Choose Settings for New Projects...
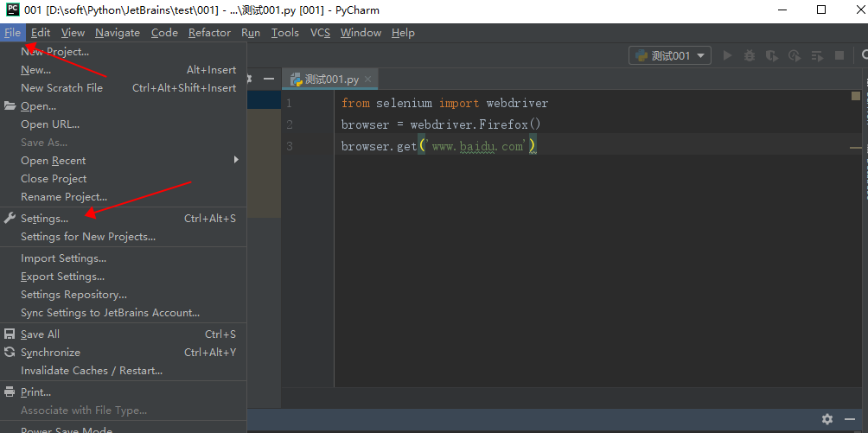 tap(123, 237)
